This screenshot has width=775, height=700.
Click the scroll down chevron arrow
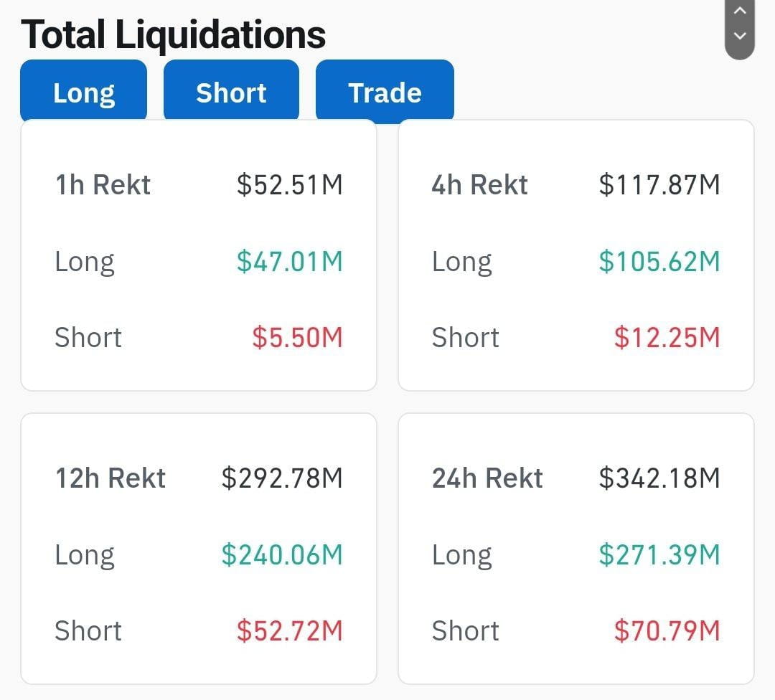739,36
